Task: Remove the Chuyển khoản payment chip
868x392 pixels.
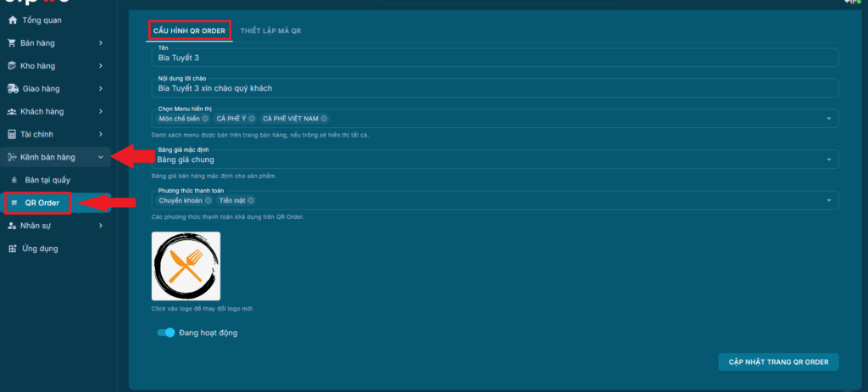Action: pos(209,201)
